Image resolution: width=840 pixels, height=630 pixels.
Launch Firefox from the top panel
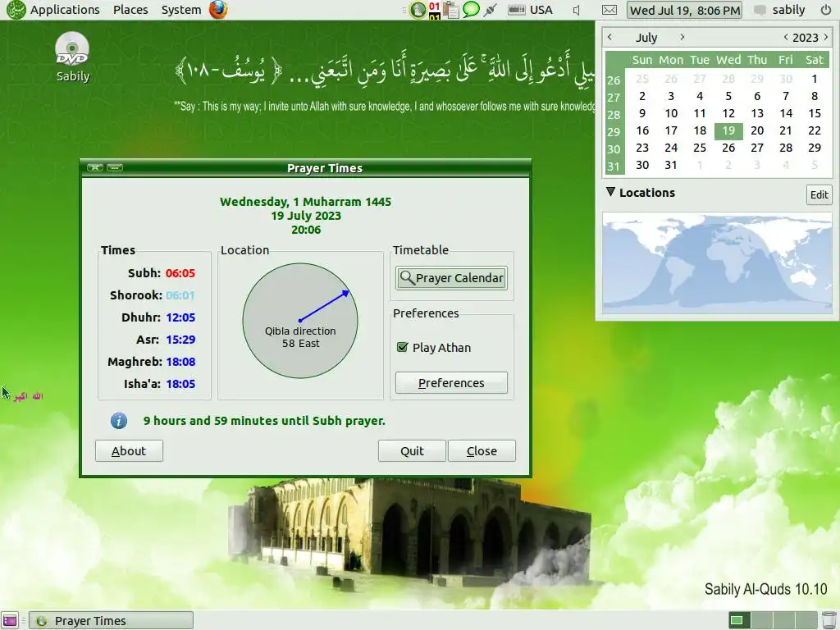pos(218,10)
